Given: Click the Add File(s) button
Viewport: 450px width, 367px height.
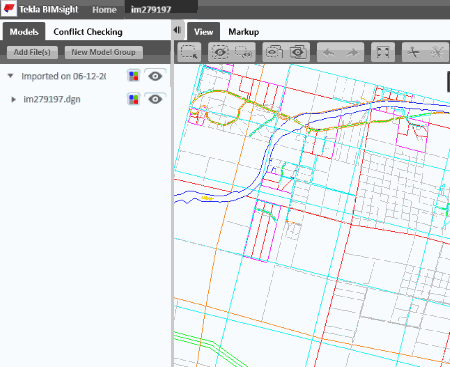Looking at the screenshot, I should 32,52.
